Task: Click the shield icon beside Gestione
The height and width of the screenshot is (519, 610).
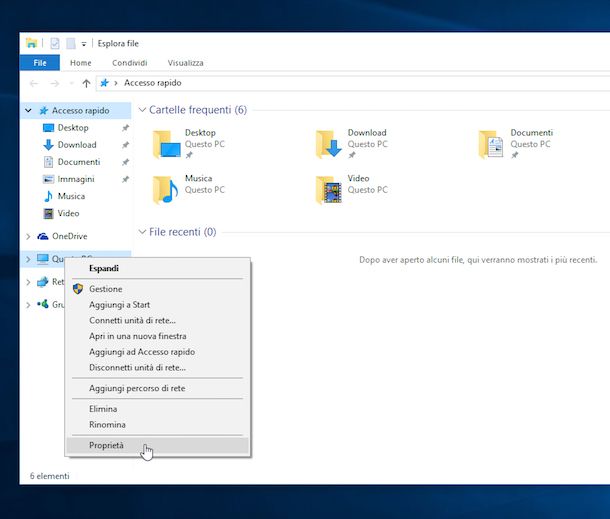Action: coord(78,289)
